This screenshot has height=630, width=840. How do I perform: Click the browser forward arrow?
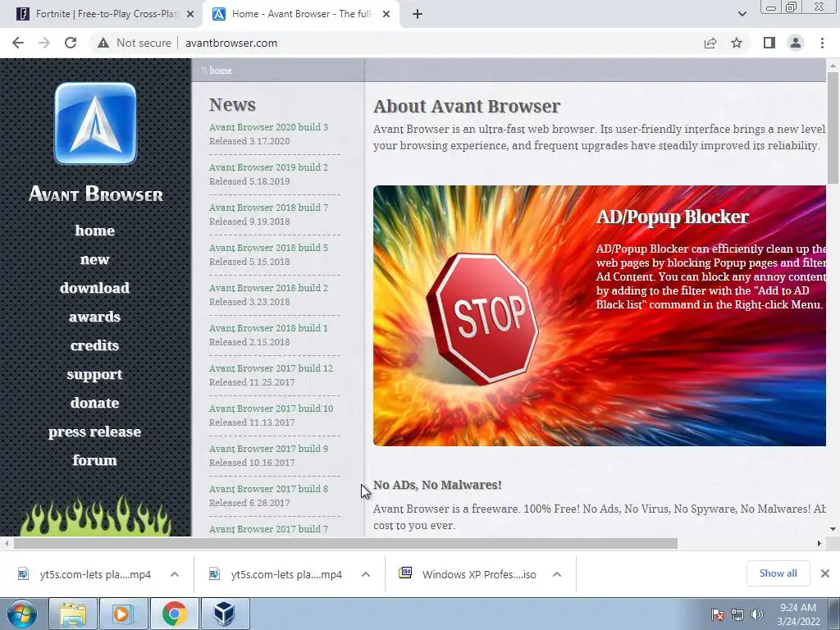44,43
